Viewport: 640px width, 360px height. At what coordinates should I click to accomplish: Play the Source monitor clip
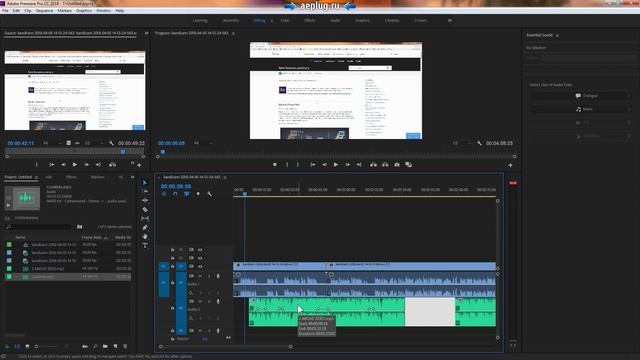(75, 164)
